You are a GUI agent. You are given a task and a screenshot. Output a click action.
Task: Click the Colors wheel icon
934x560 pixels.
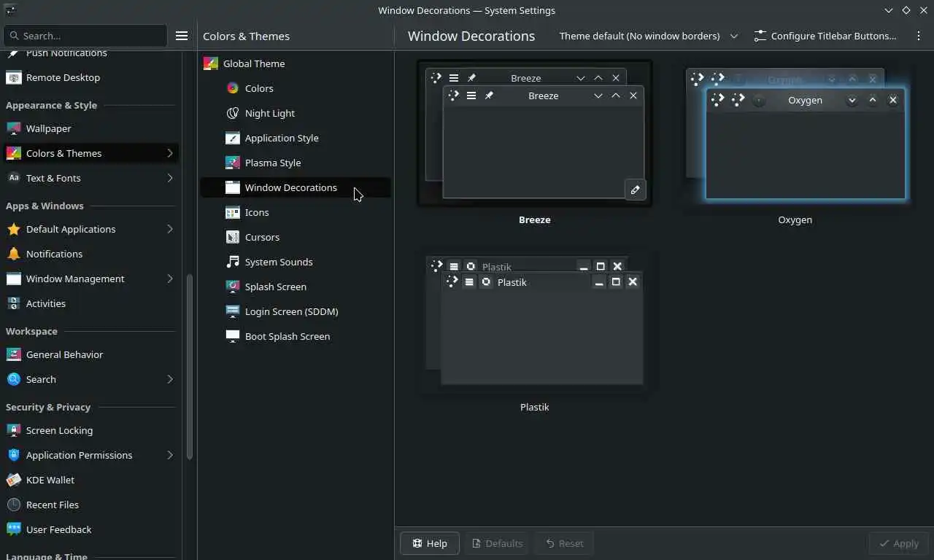click(x=232, y=88)
